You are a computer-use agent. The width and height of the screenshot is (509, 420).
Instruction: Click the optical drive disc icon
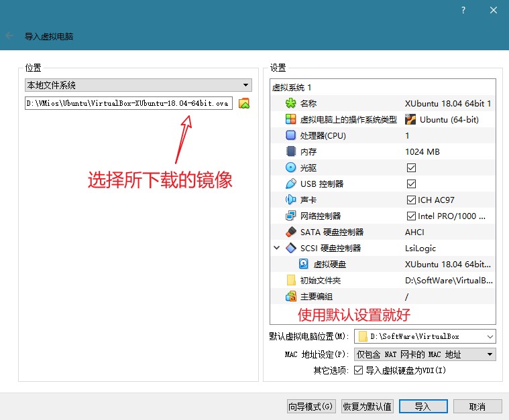click(290, 168)
